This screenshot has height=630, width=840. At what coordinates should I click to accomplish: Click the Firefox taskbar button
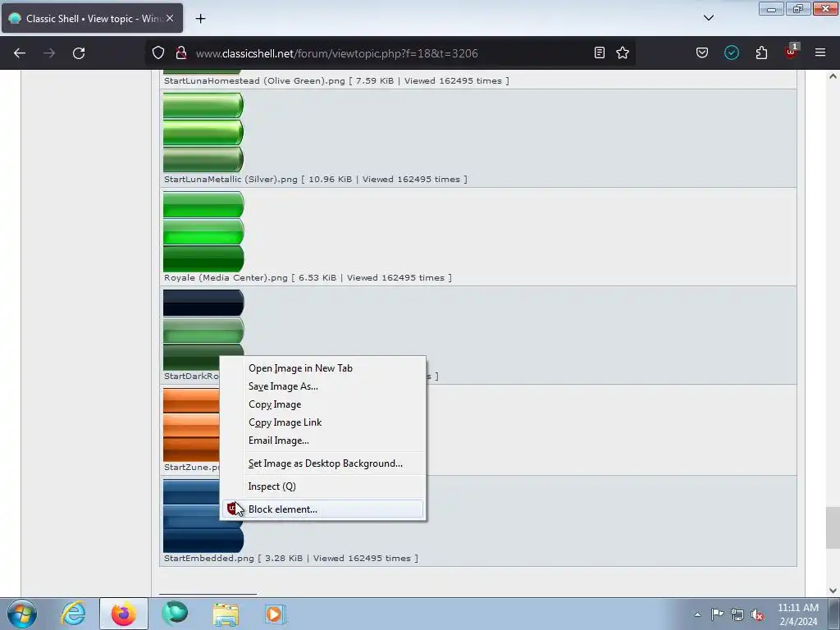(123, 614)
